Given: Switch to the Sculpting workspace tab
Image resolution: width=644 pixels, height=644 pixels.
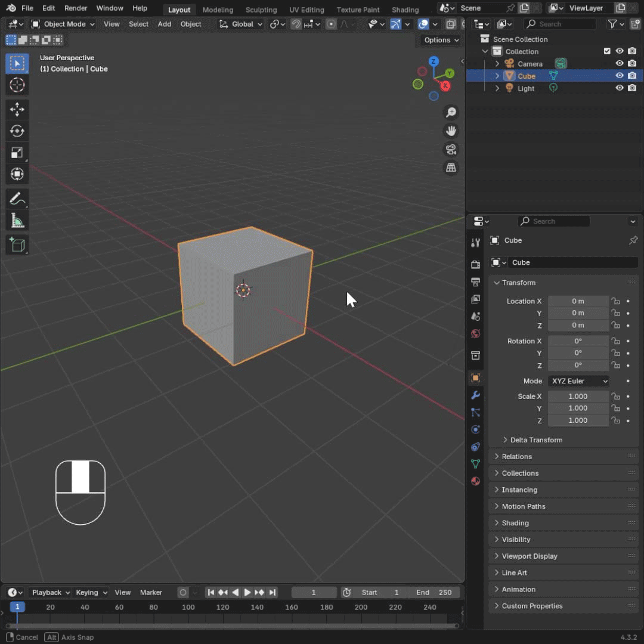Looking at the screenshot, I should [x=261, y=10].
